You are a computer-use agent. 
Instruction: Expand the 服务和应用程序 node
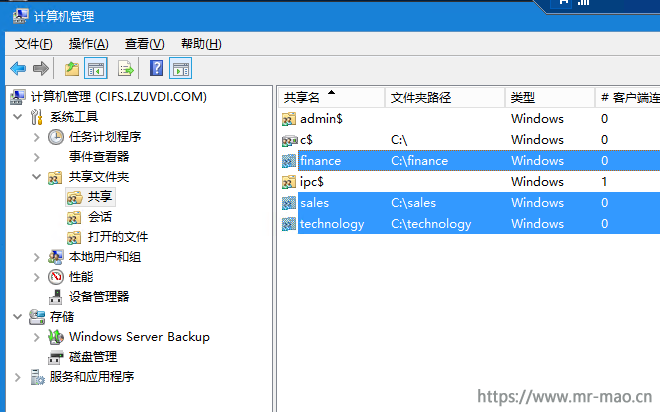18,377
